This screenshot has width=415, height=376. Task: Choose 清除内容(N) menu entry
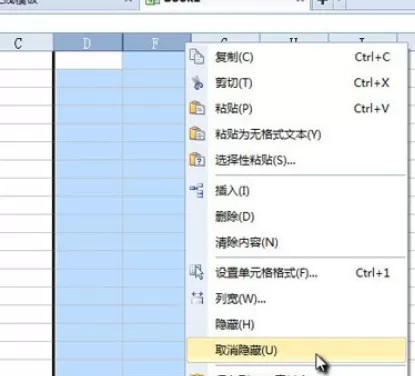pyautogui.click(x=297, y=242)
